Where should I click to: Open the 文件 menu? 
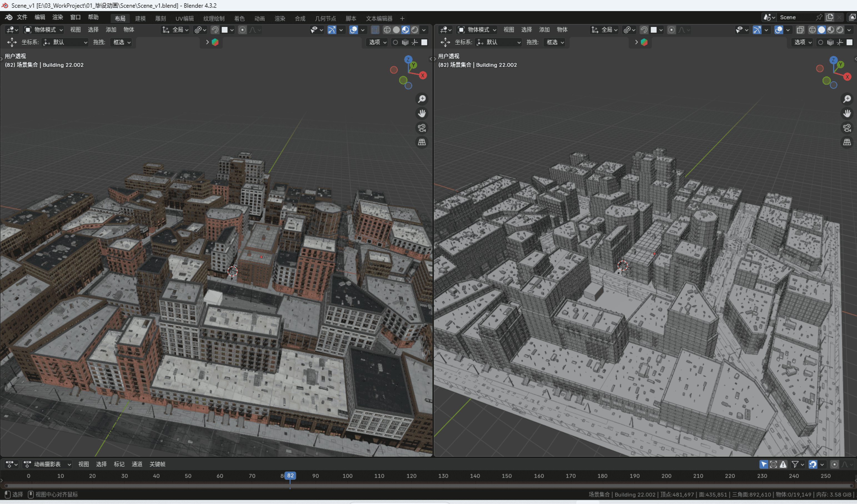point(22,17)
